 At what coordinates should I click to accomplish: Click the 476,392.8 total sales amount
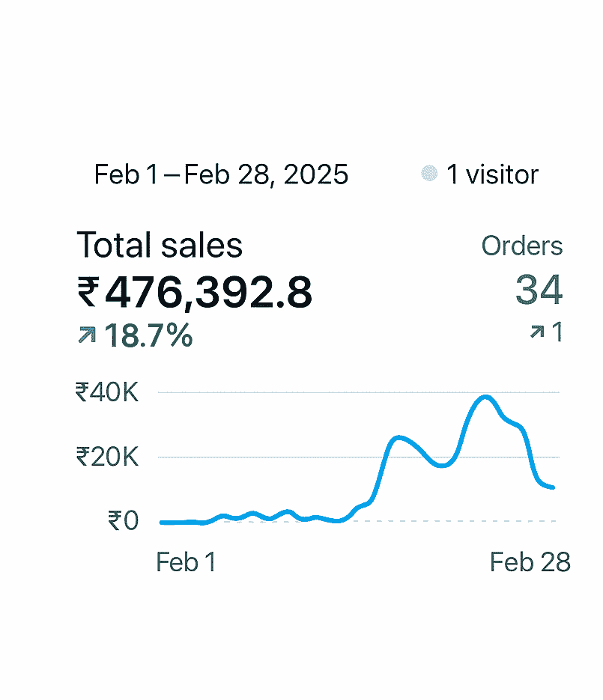coord(208,292)
